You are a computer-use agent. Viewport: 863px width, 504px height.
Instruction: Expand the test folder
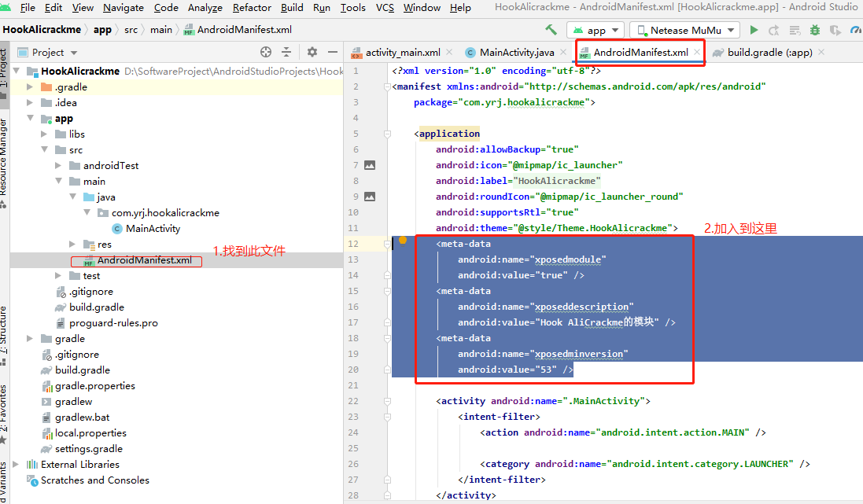tap(58, 275)
